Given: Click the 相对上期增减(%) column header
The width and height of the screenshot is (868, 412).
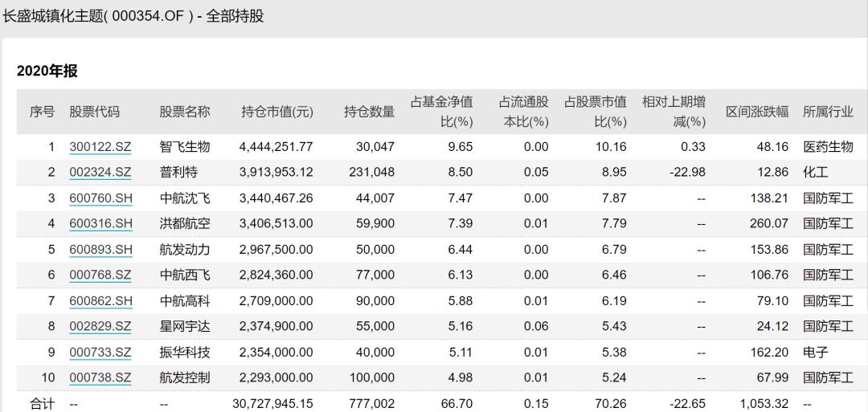Looking at the screenshot, I should [674, 112].
